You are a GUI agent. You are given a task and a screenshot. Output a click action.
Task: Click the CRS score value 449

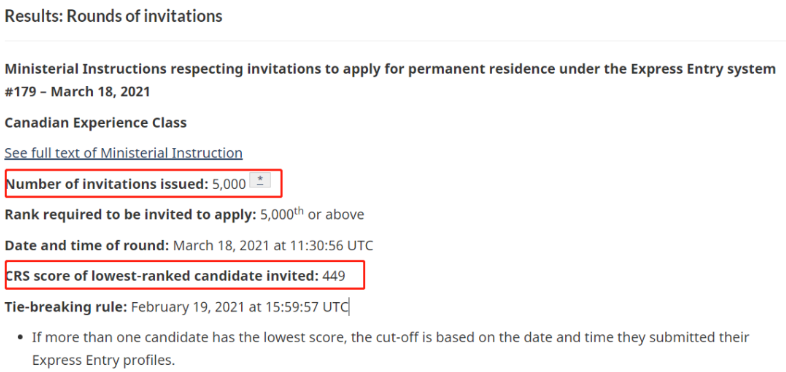point(334,276)
